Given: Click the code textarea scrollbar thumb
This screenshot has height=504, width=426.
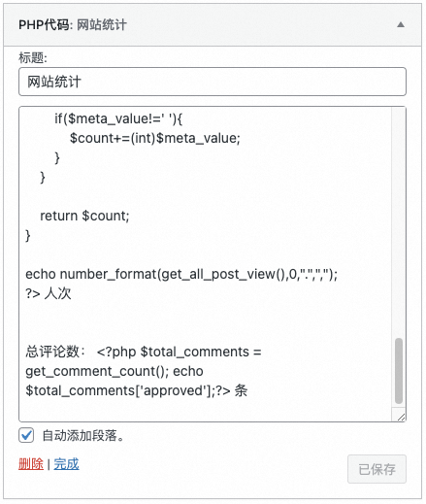Looking at the screenshot, I should pos(399,371).
